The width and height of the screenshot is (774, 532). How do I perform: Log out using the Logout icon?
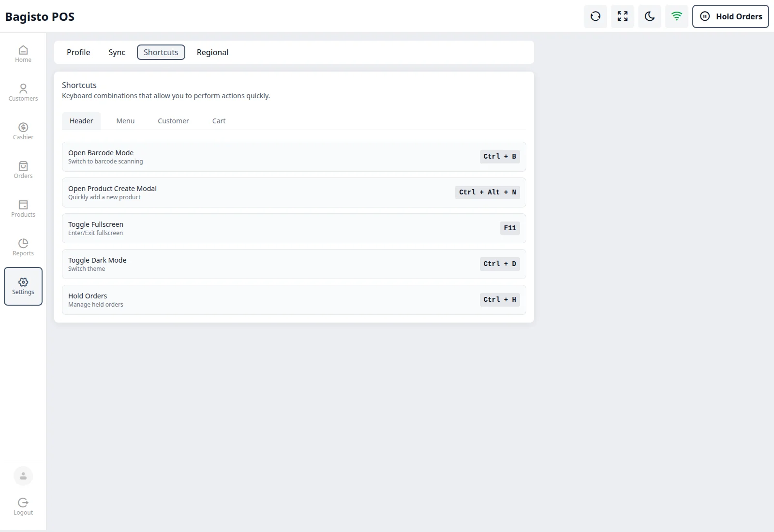(23, 506)
